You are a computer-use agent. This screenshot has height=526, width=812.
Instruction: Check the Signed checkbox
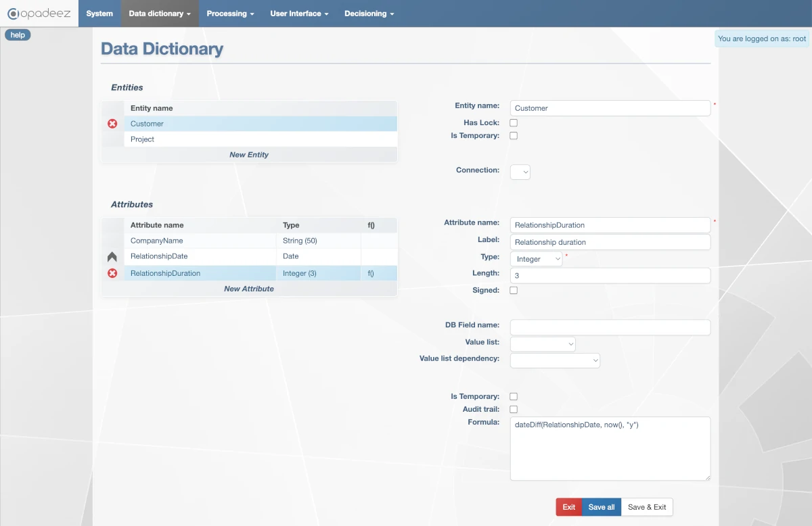[x=514, y=290]
